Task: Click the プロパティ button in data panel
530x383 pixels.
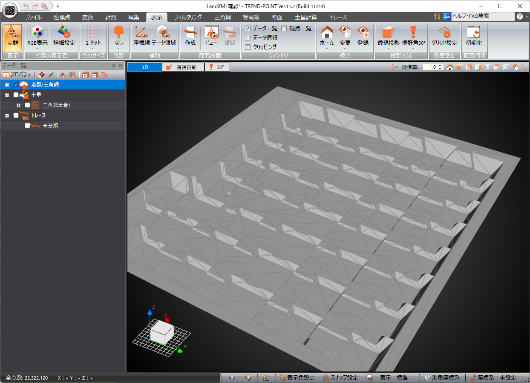Action: pyautogui.click(x=17, y=75)
